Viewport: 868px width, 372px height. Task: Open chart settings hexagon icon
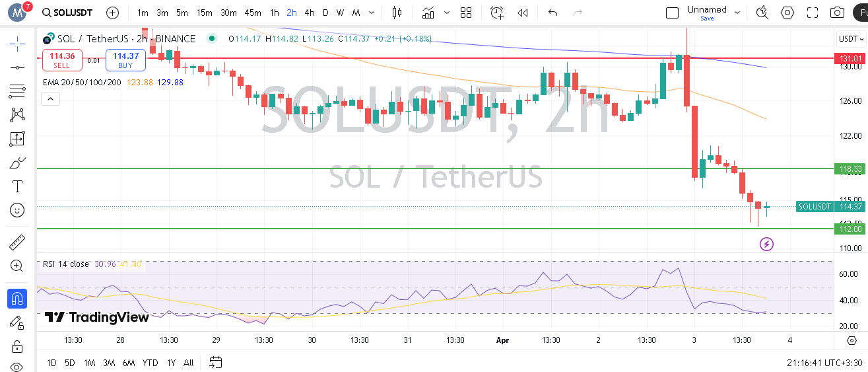(x=787, y=13)
